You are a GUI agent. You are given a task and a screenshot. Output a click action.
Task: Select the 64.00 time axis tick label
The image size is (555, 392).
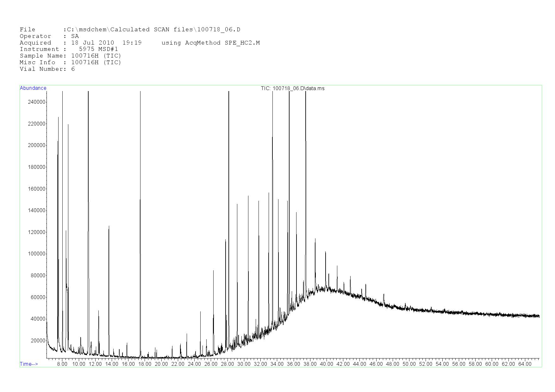click(525, 364)
